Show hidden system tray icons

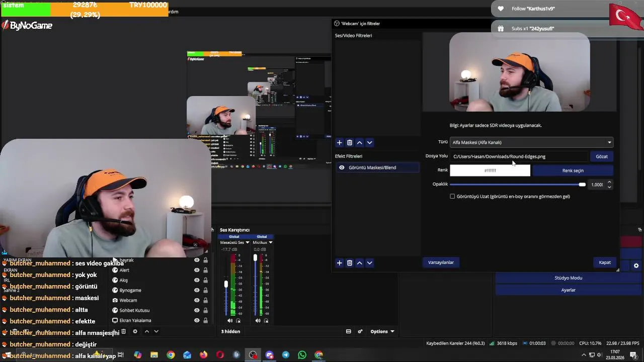[x=584, y=355]
